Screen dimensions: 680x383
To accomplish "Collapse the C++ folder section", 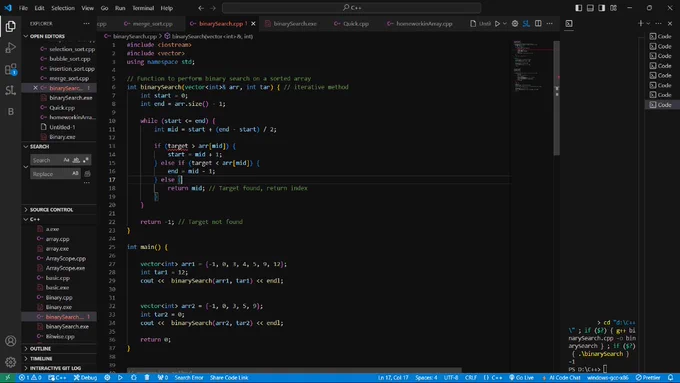I will 34,219.
